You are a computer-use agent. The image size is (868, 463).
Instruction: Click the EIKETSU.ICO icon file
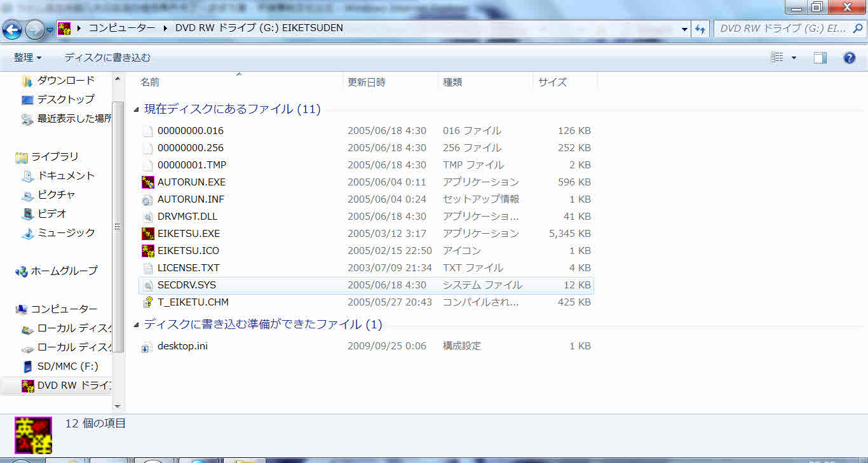(147, 250)
